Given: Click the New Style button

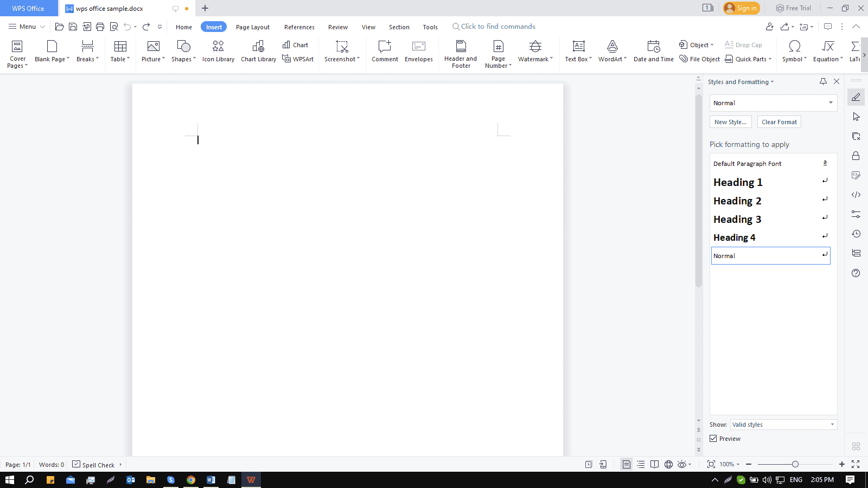Looking at the screenshot, I should click(x=730, y=121).
